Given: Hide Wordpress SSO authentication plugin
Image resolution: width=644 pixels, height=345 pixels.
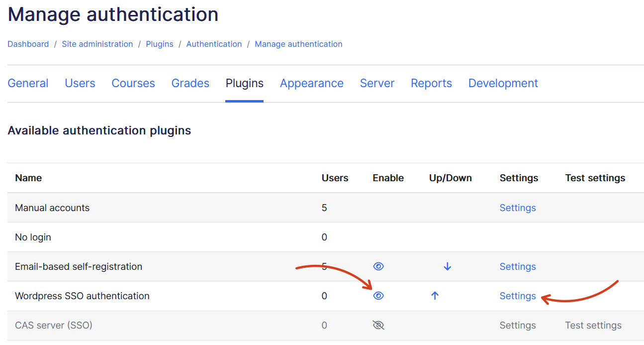Looking at the screenshot, I should [x=378, y=296].
